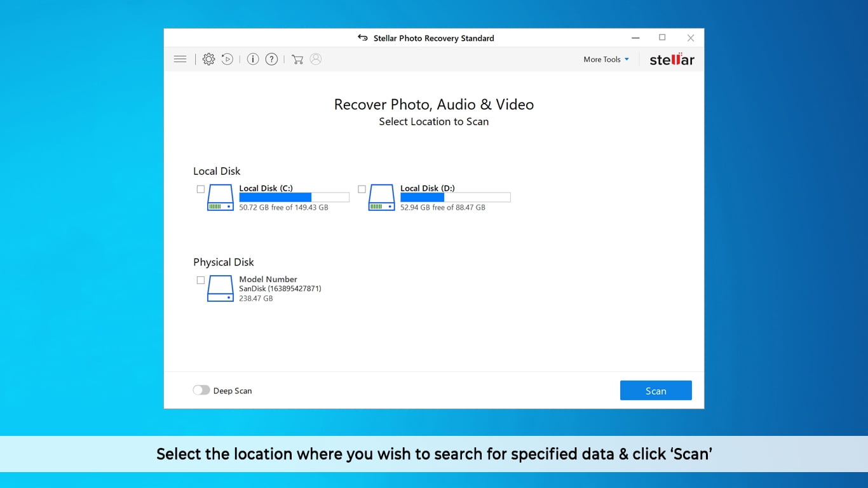
Task: Click '52.94 GB free of 88.47 GB' text
Action: pos(443,207)
